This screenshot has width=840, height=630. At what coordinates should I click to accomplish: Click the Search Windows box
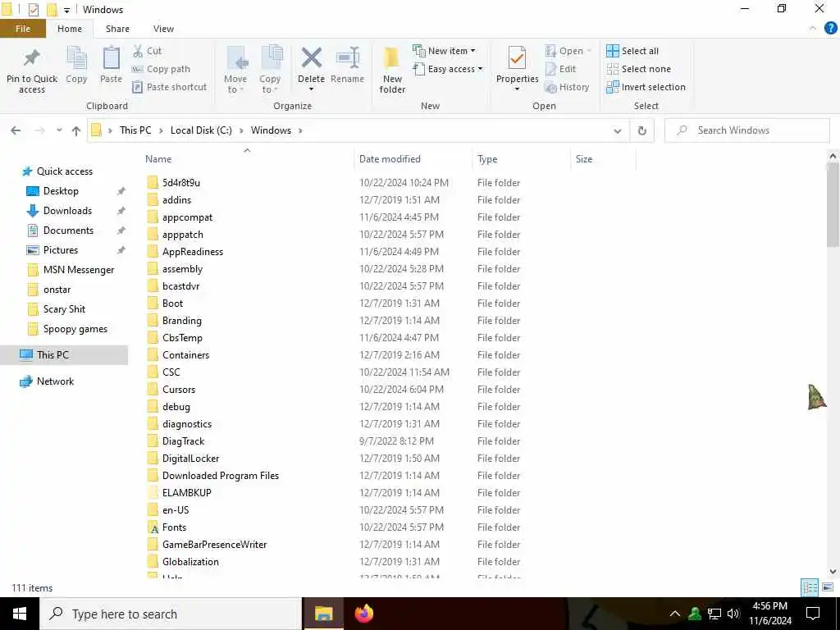click(x=746, y=130)
